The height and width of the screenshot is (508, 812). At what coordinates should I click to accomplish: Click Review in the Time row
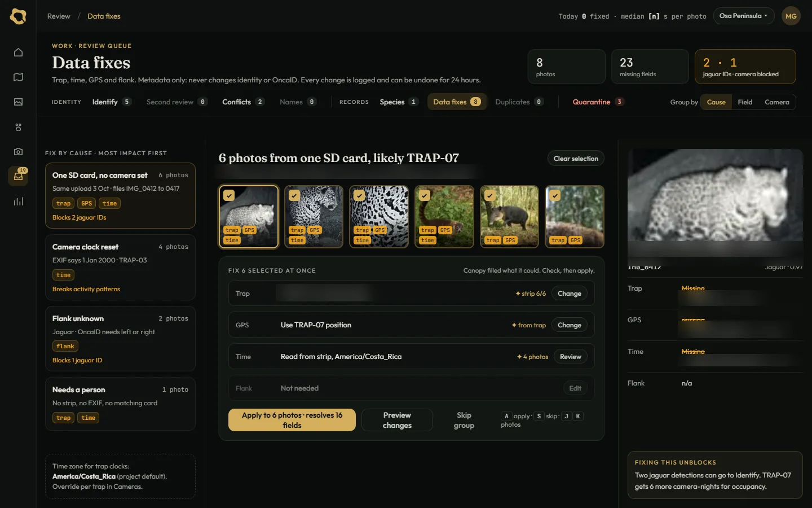tap(571, 357)
